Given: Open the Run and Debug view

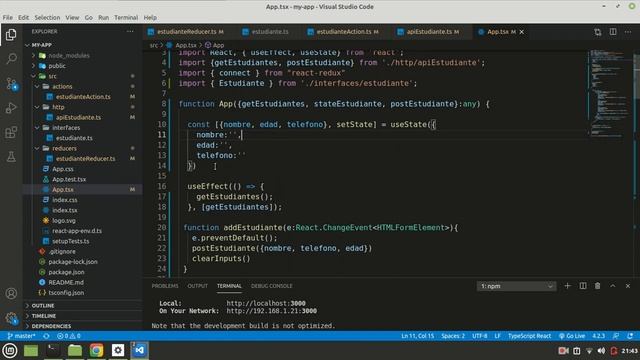Looking at the screenshot, I should (11, 108).
